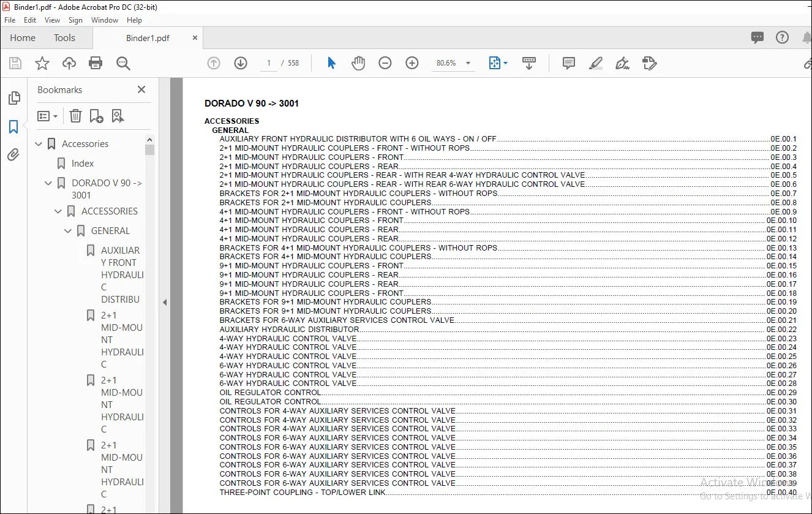Viewport: 812px width, 514px height.
Task: Collapse the GENERAL bookmark
Action: 69,231
